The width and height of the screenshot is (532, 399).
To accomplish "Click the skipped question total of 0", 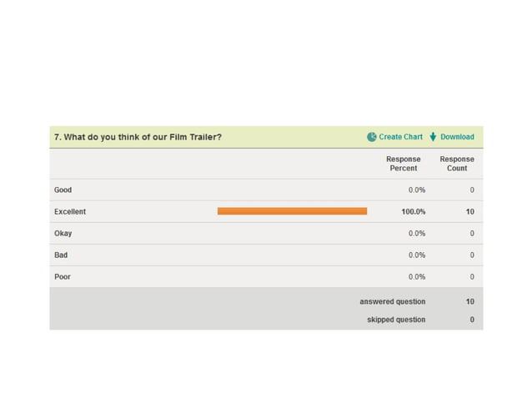I will click(x=472, y=320).
